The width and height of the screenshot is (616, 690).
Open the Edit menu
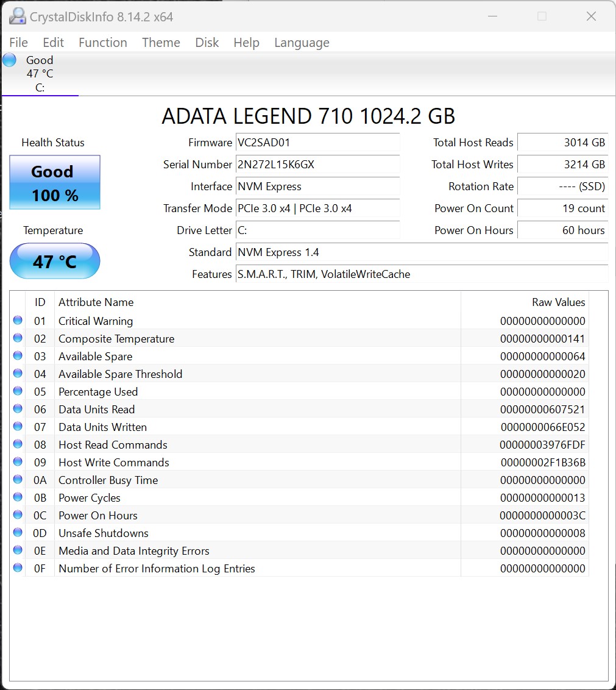point(53,42)
